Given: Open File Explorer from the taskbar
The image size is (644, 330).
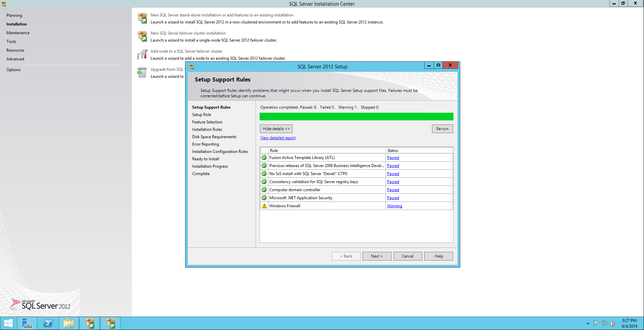Looking at the screenshot, I should pos(69,323).
